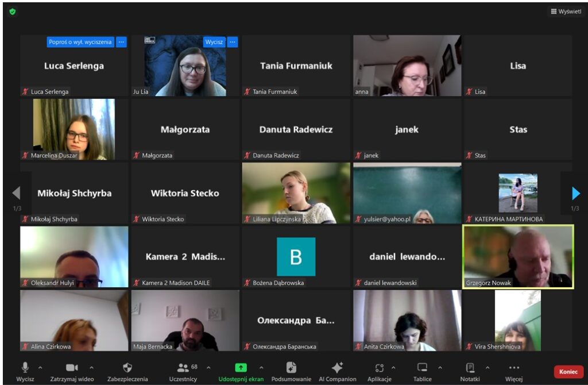Click Poproś o wył. wyciszenia on Luca Serlenga
588x385 pixels.
pyautogui.click(x=80, y=42)
